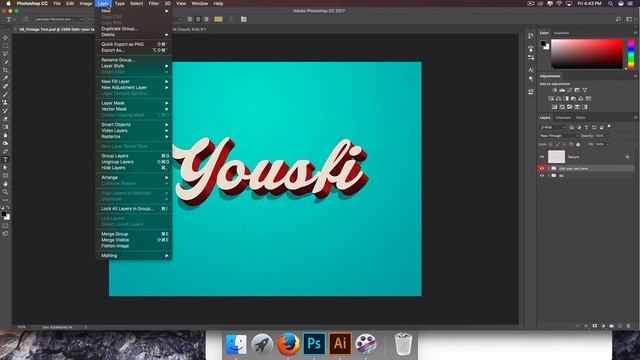Click Spotlight search icon in menu bar

610,3
